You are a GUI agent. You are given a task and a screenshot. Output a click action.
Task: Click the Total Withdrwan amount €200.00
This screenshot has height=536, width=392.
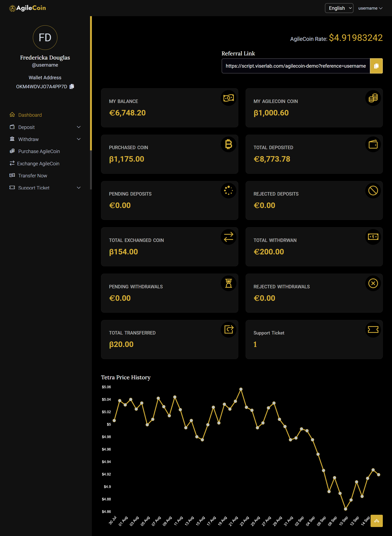point(269,252)
